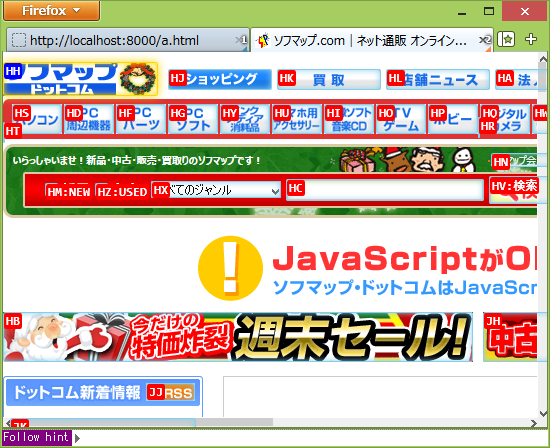Select the パソコン category
550x448 pixels.
[x=37, y=119]
